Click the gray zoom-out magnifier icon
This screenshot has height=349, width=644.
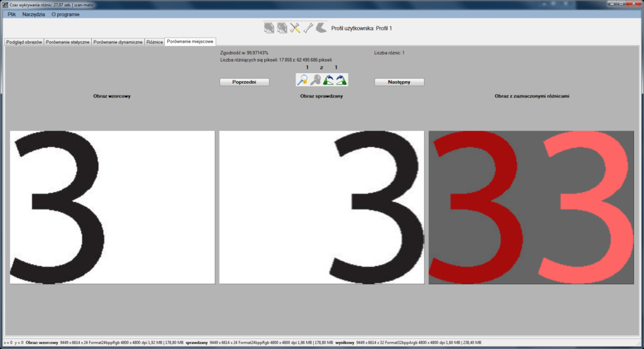tap(316, 80)
